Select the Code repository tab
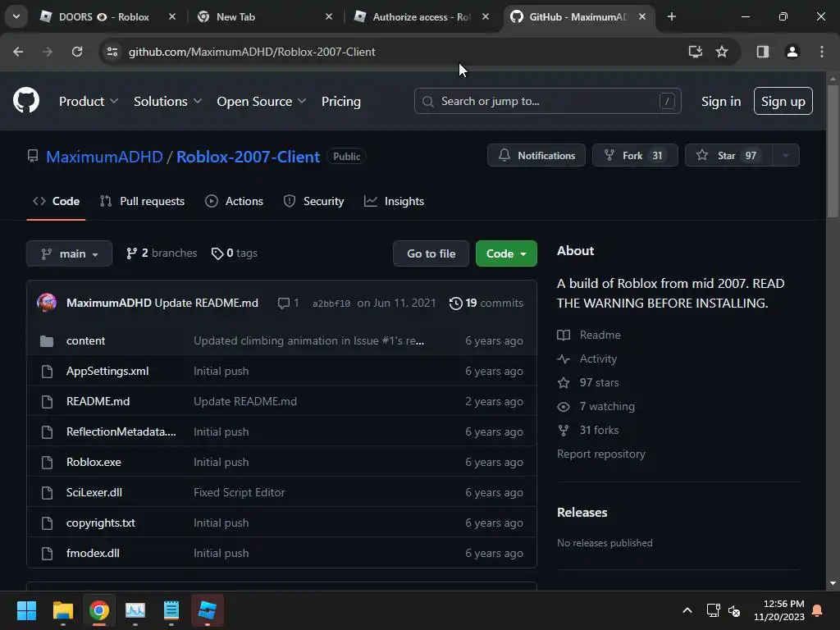 [x=57, y=202]
